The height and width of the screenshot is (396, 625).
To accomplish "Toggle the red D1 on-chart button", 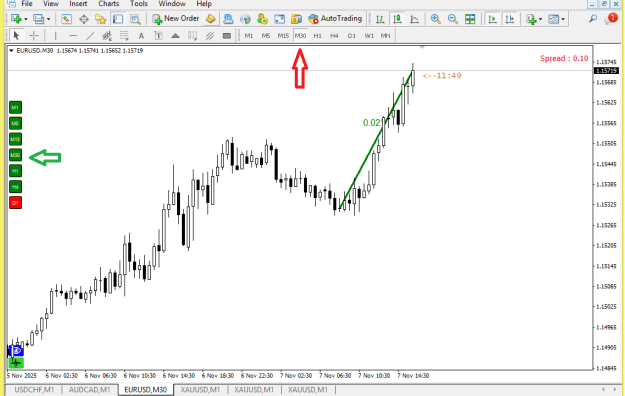I will click(16, 203).
